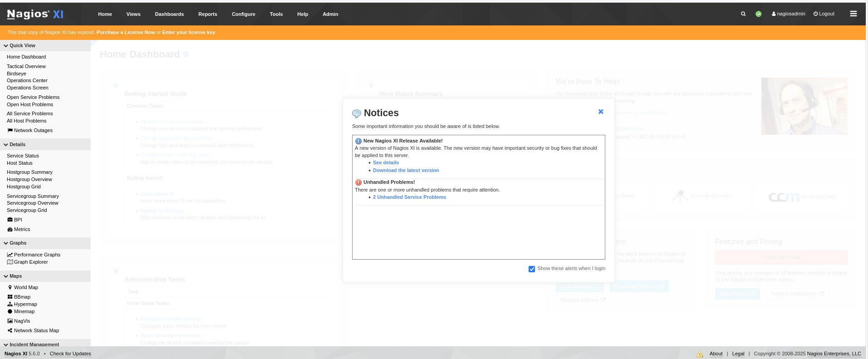Image resolution: width=868 pixels, height=359 pixels.
Task: Open Performance Graphs in the sidebar
Action: [37, 255]
